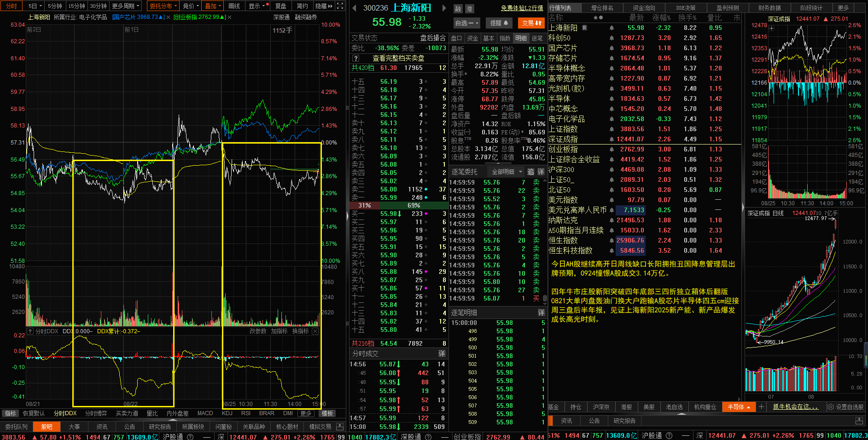Screen dimensions: 868x440
Task: Open the 财务数据 tab in quote list
Action: point(769,8)
